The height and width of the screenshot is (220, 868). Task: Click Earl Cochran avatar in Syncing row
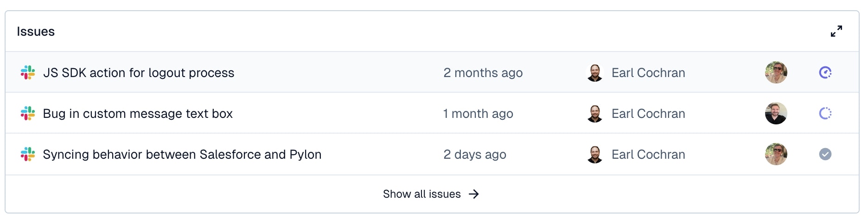coord(595,155)
